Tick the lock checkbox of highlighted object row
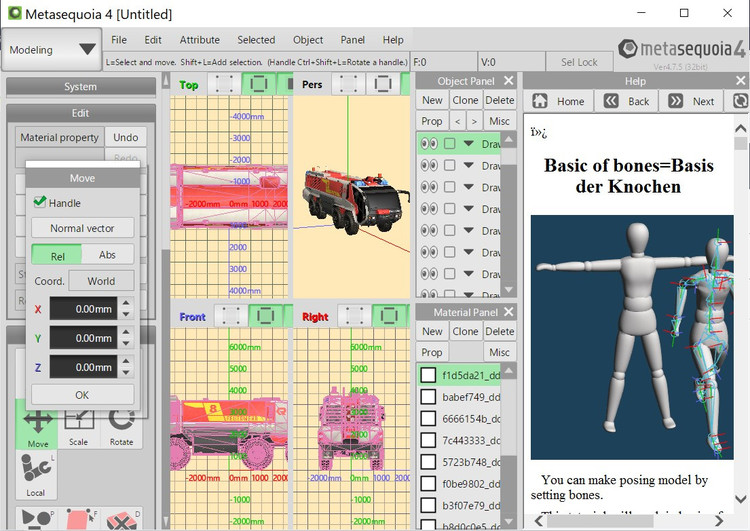Viewport: 750px width, 531px height. coord(449,144)
